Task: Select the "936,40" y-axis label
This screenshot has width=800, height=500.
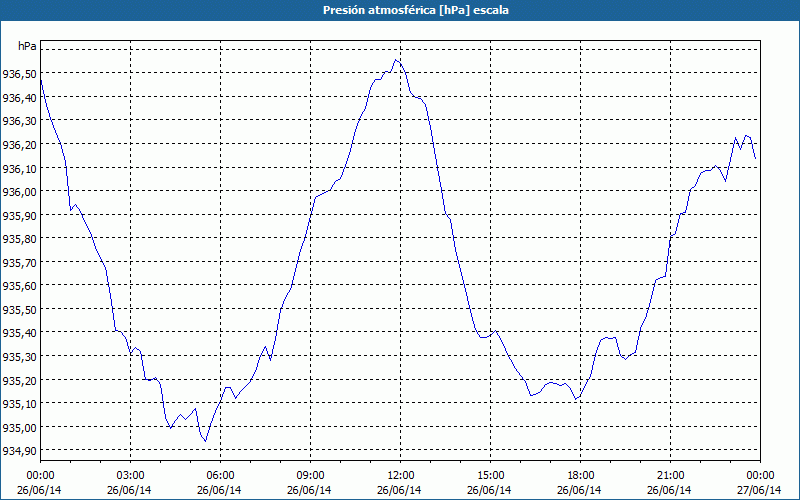Action: pyautogui.click(x=19, y=97)
